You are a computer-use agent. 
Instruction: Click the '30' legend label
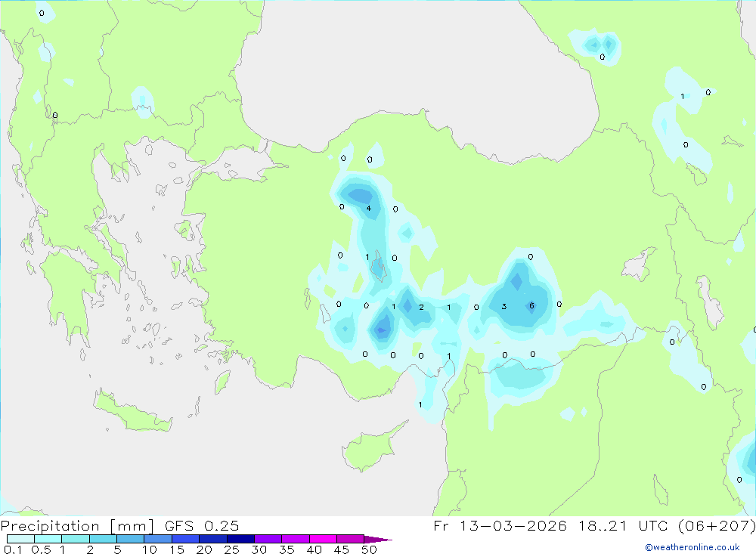coord(259,549)
